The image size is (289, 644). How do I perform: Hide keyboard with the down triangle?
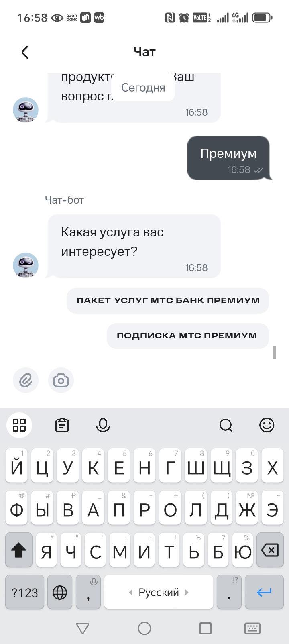coord(83,628)
